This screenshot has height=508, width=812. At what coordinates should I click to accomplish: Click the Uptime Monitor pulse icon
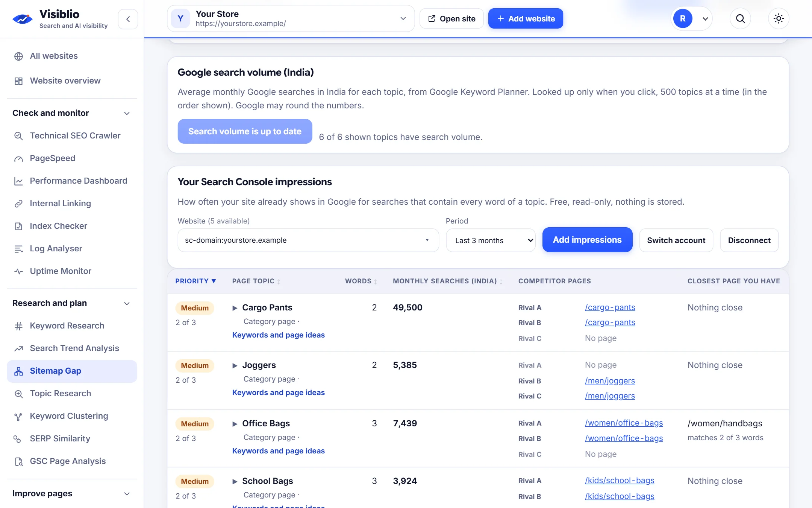pos(18,272)
